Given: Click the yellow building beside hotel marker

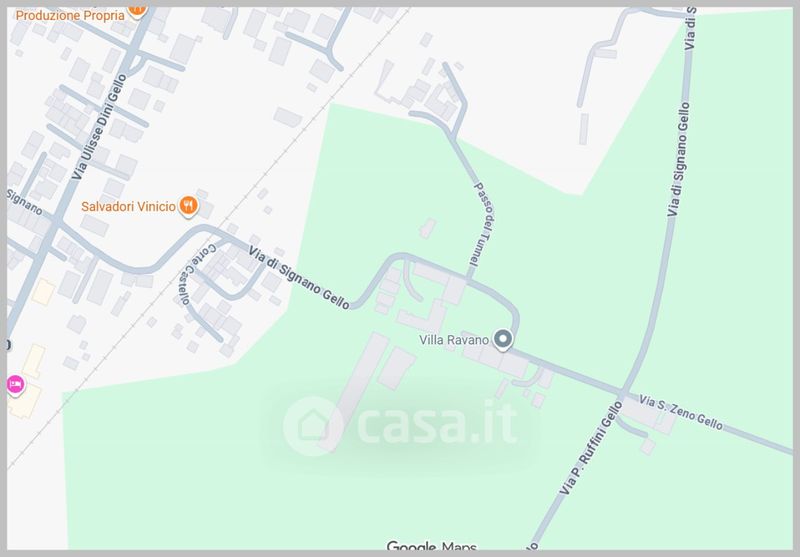Looking at the screenshot, I should 24,400.
